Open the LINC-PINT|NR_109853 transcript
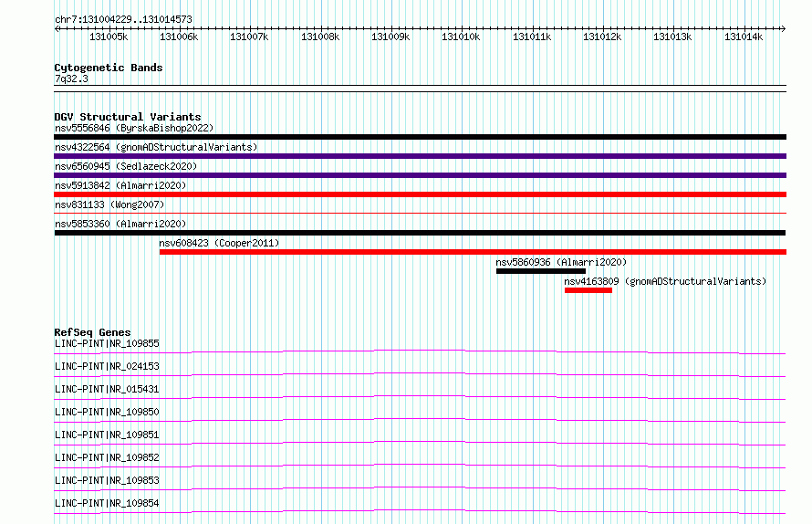812x524 pixels. 107,480
